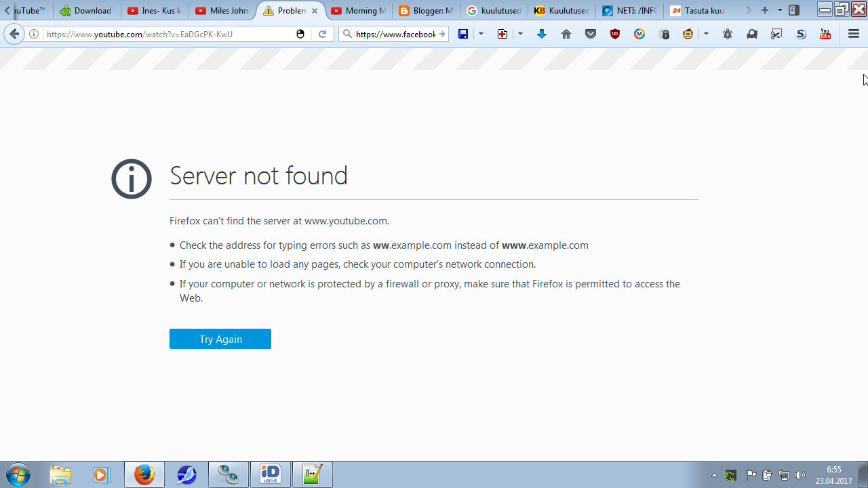Switch to the Download tab
The width and height of the screenshot is (868, 488).
[x=87, y=11]
